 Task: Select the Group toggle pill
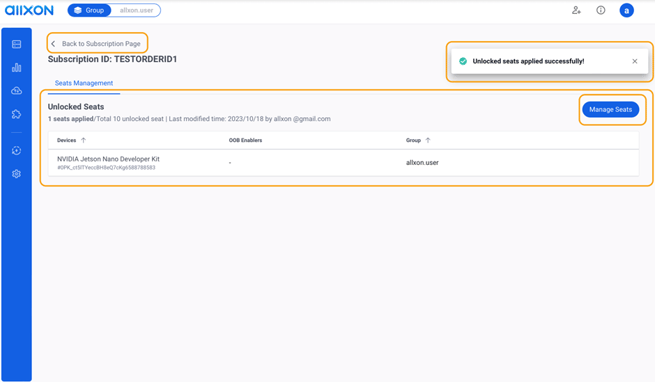pos(89,10)
